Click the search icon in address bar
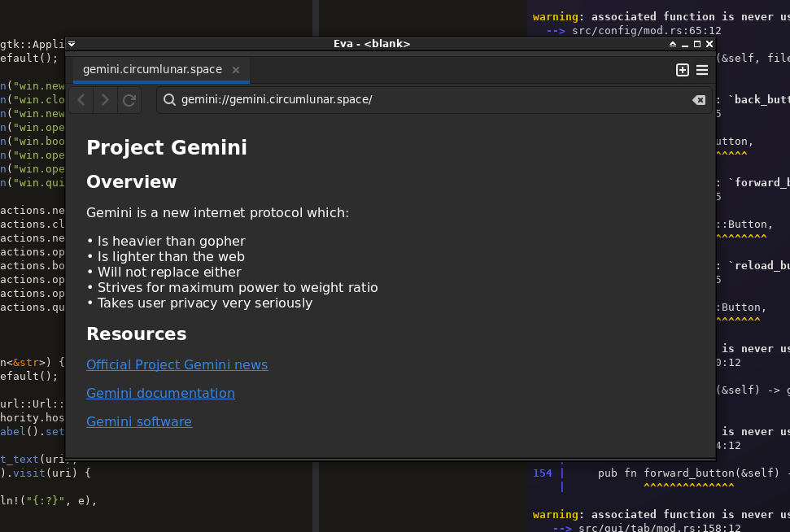790x532 pixels. click(170, 100)
